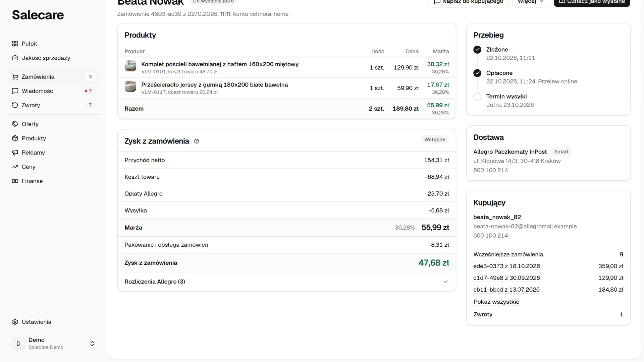Click the Reklamy megaphone icon
This screenshot has width=644, height=362.
point(15,153)
